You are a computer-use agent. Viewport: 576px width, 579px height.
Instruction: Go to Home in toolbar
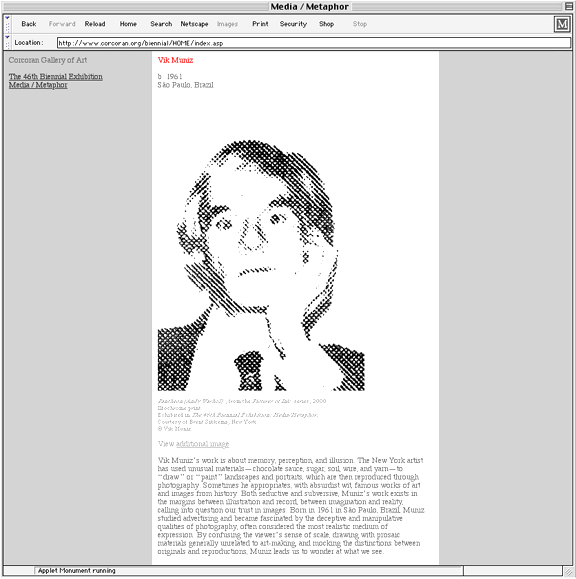pos(128,24)
